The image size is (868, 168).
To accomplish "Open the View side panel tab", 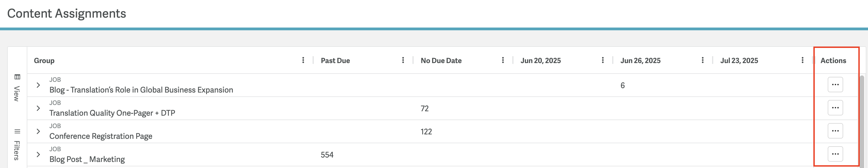I will click(17, 88).
